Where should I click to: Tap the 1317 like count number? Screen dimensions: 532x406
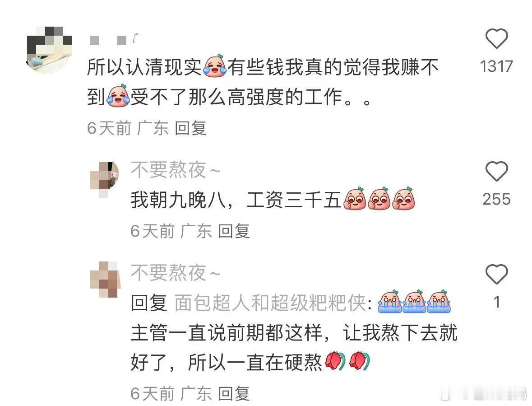(496, 66)
